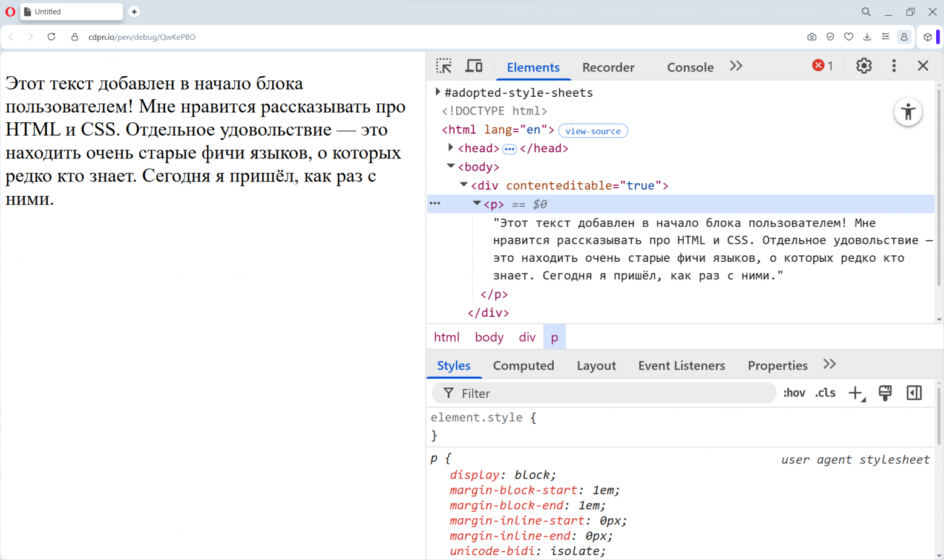Expand the head element node
The image size is (944, 560).
pyautogui.click(x=451, y=148)
